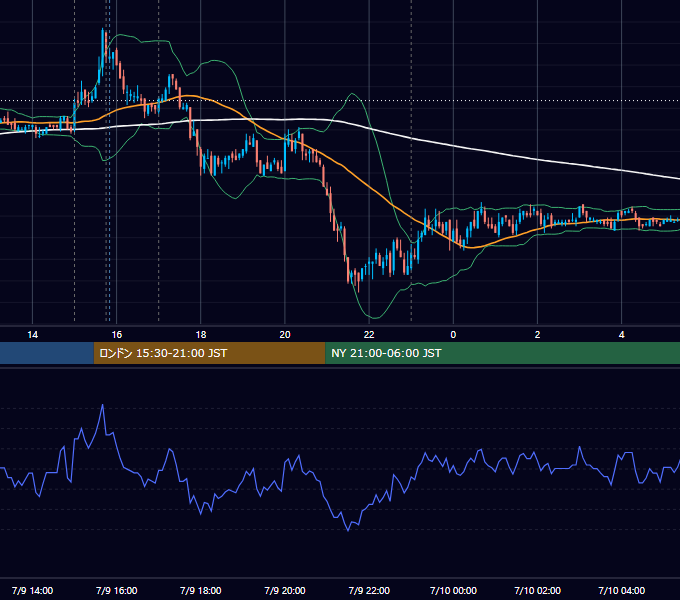Click the 7/10 00:00 date label
The image size is (680, 600).
pyautogui.click(x=453, y=590)
